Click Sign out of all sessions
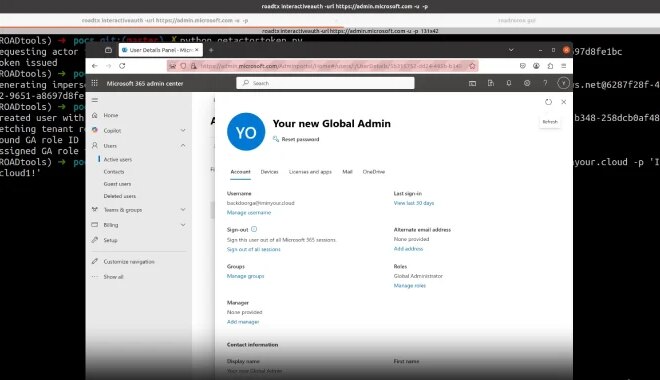660x380 pixels. 253,249
